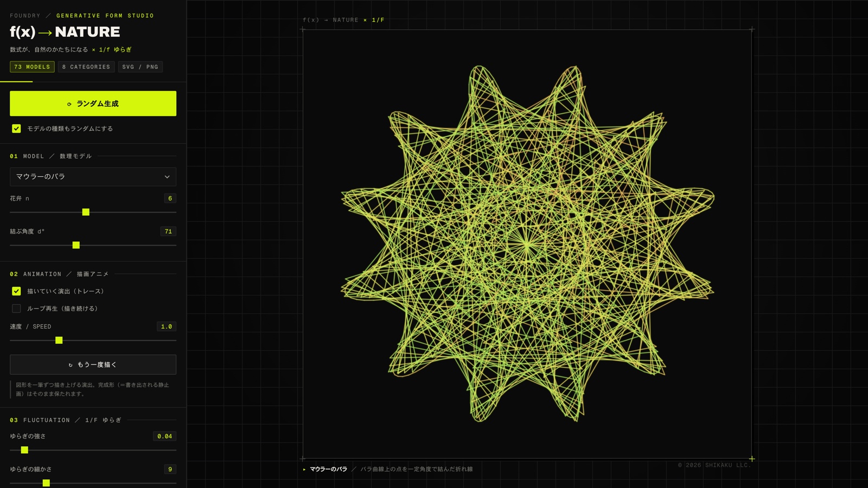
Task: Click the 速度 / SPEED slider handle
Action: pyautogui.click(x=59, y=341)
